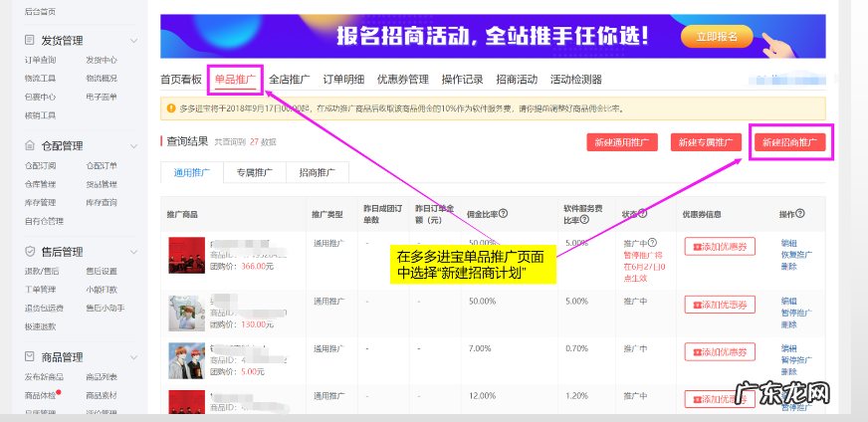
Task: Click the 发货管理 section icon
Action: click(x=30, y=40)
